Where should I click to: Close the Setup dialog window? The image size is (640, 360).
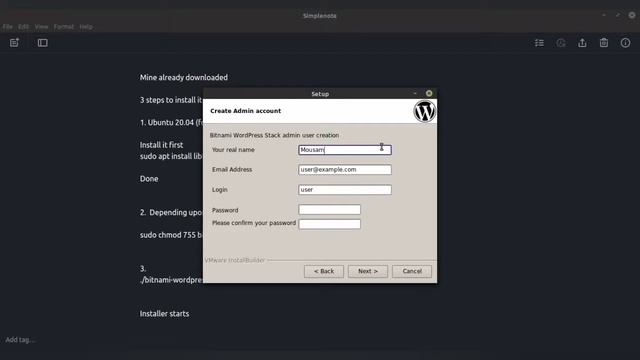pos(429,93)
